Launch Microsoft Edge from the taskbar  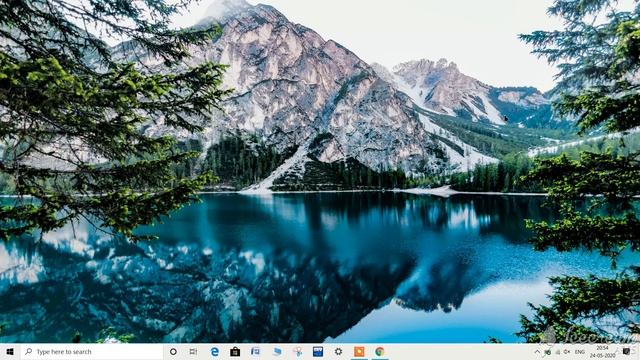[214, 351]
